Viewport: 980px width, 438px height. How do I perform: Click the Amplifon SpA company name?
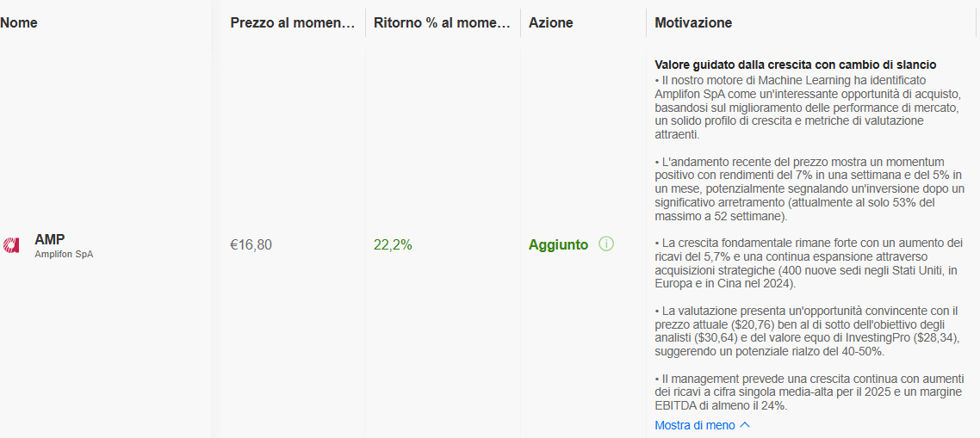click(64, 255)
